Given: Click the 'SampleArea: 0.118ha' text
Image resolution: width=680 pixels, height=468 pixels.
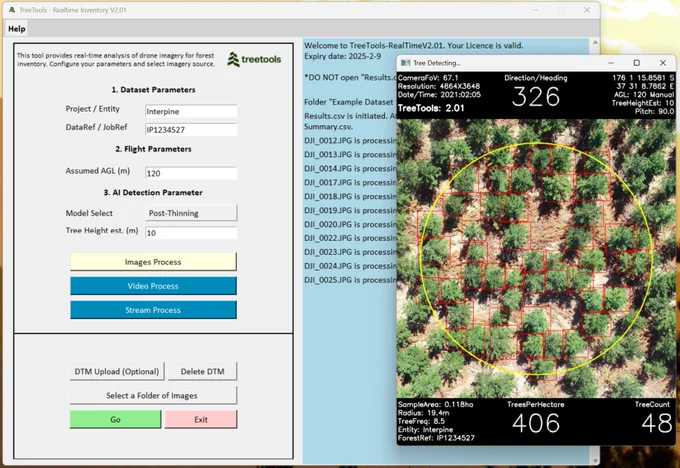Looking at the screenshot, I should [435, 404].
